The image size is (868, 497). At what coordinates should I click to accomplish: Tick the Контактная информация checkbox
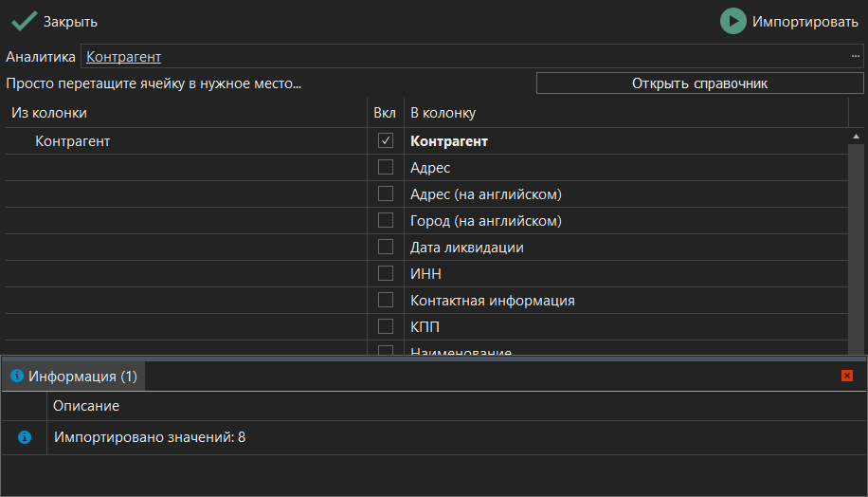386,301
